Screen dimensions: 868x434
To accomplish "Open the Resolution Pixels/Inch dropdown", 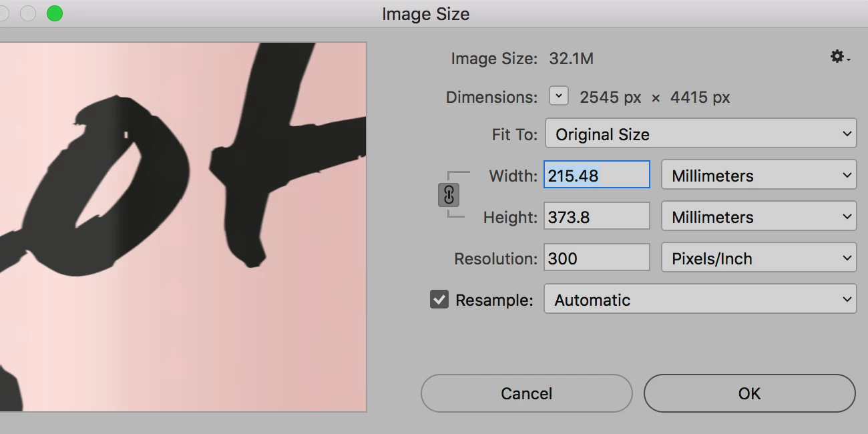I will click(758, 258).
